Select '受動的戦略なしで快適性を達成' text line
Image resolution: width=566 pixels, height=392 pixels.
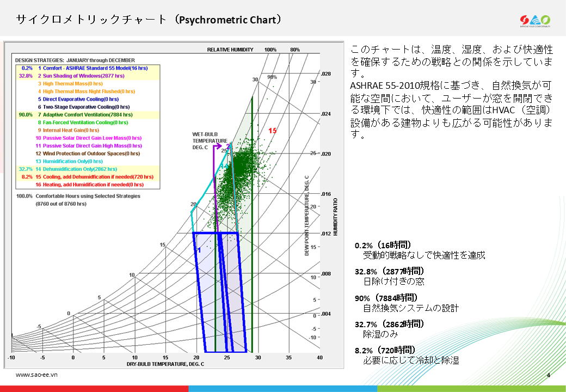pyautogui.click(x=424, y=255)
